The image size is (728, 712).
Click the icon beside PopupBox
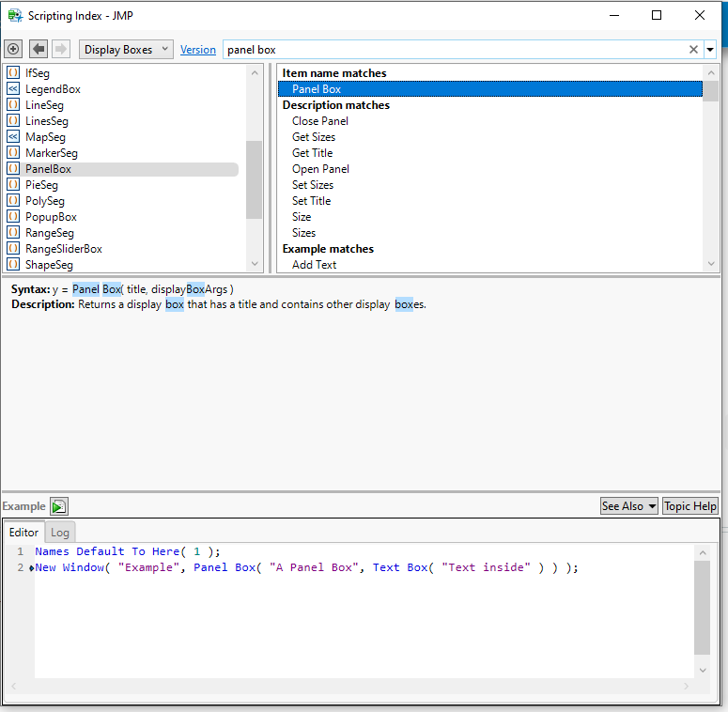click(x=13, y=217)
